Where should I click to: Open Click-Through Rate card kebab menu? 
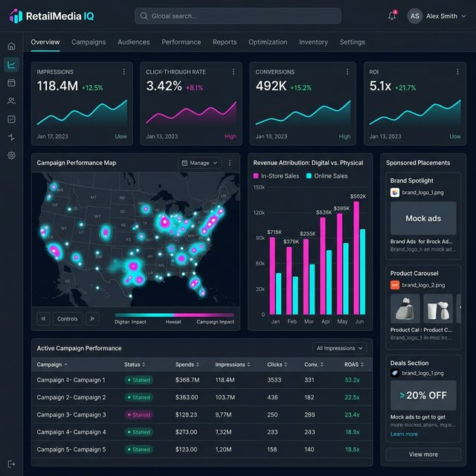[233, 71]
